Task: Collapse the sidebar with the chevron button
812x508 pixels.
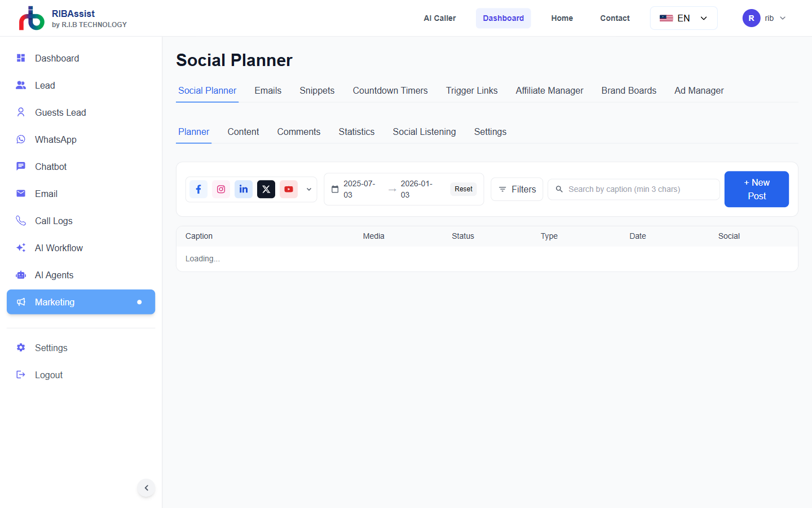Action: (146, 488)
